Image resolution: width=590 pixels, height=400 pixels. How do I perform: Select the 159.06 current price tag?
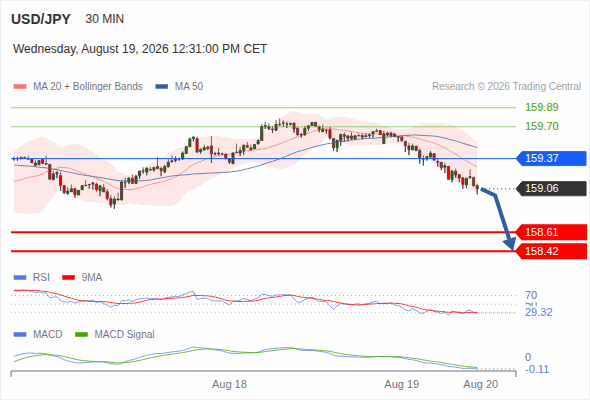[x=551, y=189]
